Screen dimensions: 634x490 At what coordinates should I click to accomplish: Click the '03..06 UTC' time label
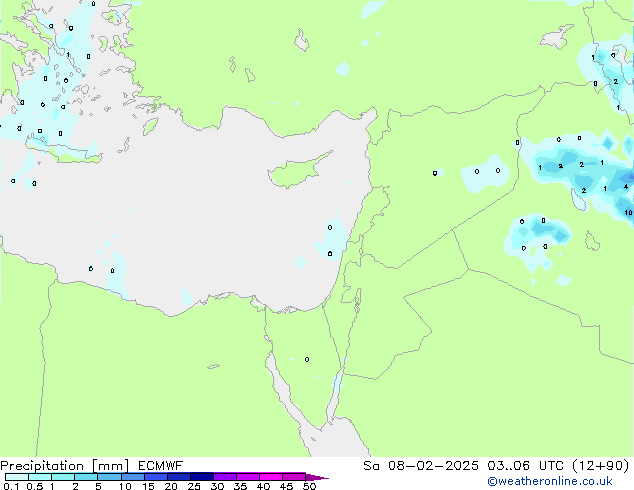tap(525, 466)
